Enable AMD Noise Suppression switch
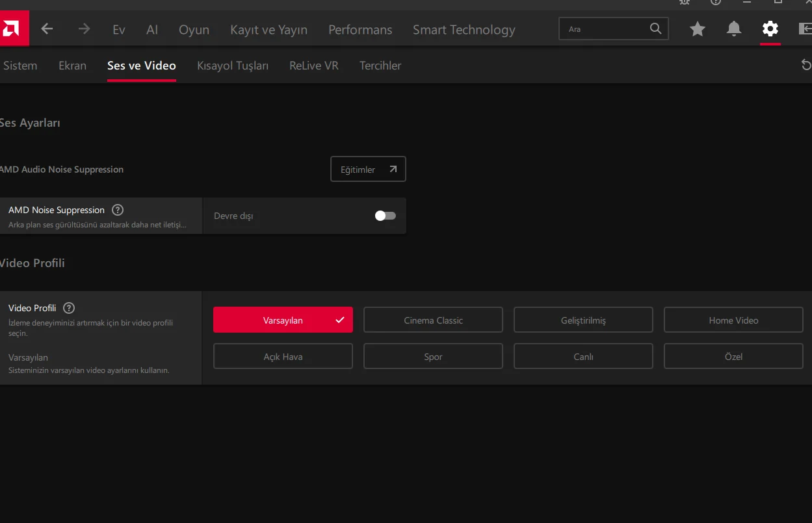Viewport: 812px width, 523px height. coord(386,216)
